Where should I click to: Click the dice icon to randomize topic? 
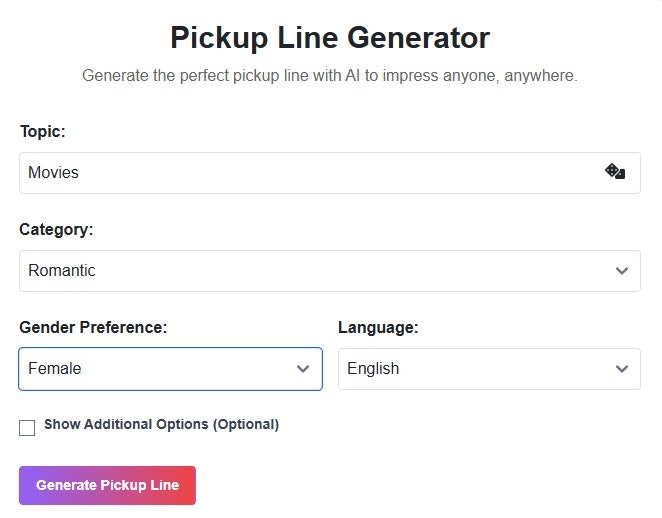(x=615, y=172)
